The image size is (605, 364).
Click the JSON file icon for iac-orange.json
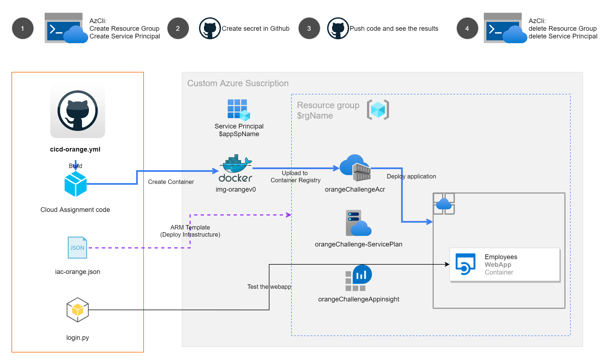click(77, 248)
